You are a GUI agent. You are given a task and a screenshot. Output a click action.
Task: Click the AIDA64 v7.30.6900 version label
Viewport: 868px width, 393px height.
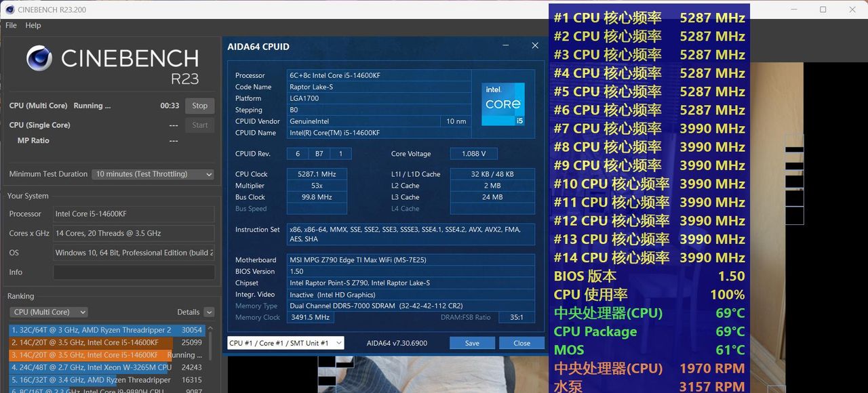(x=397, y=343)
